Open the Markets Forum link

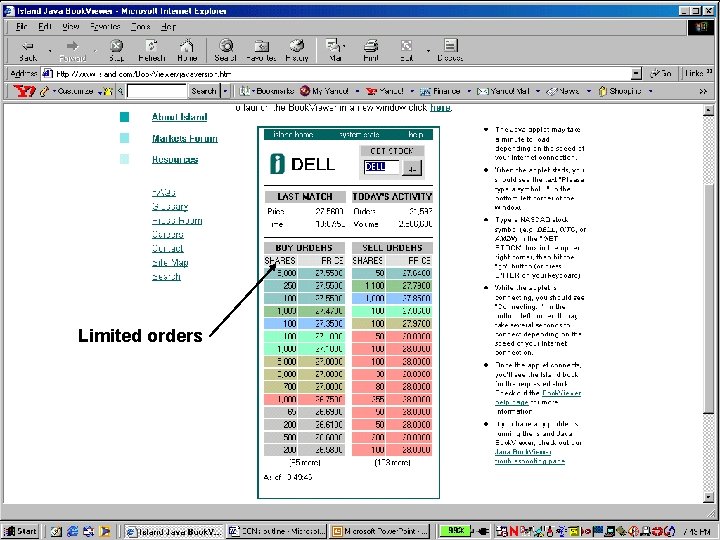185,138
